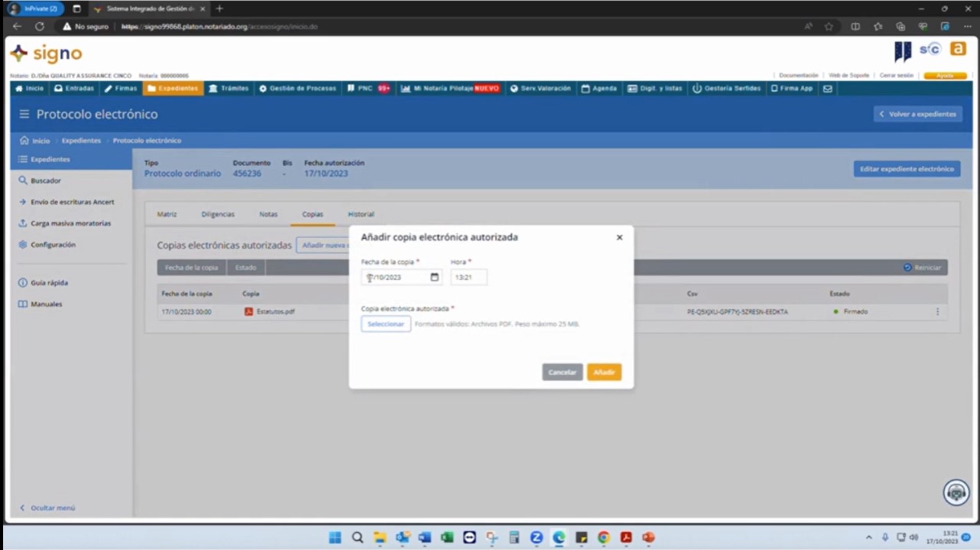Image resolution: width=980 pixels, height=550 pixels.
Task: Click the Cancelar button
Action: [562, 373]
